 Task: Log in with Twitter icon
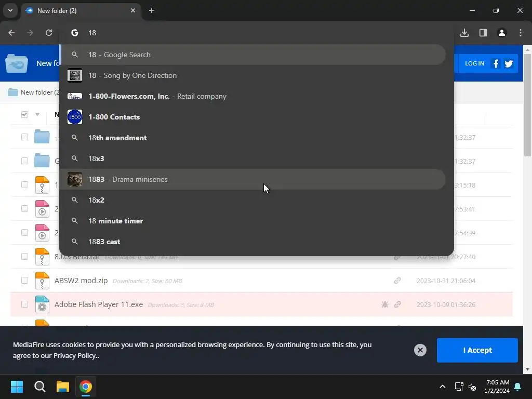(x=509, y=63)
